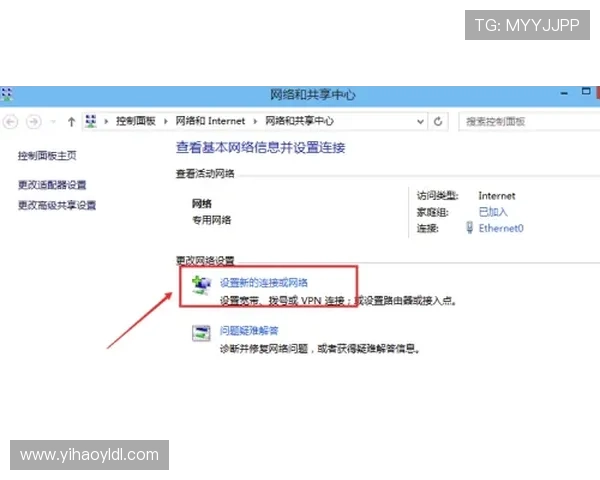Click the troubleshooting icon

tap(201, 333)
